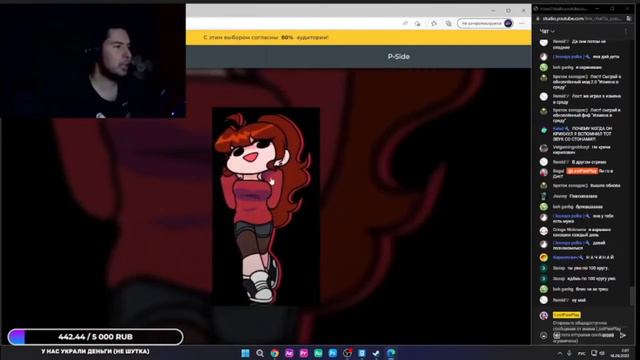Open Edge favorites star icon
This screenshot has width=640, height=360.
(434, 23)
